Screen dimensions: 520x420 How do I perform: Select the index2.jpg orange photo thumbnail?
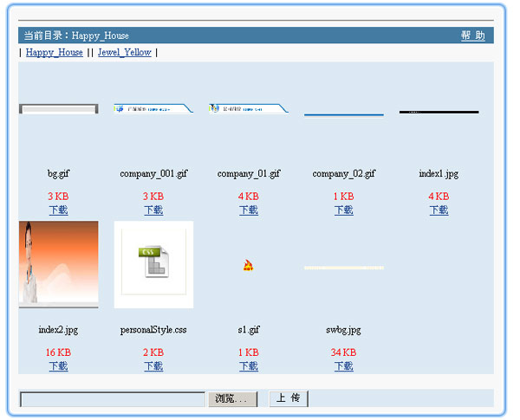click(58, 264)
